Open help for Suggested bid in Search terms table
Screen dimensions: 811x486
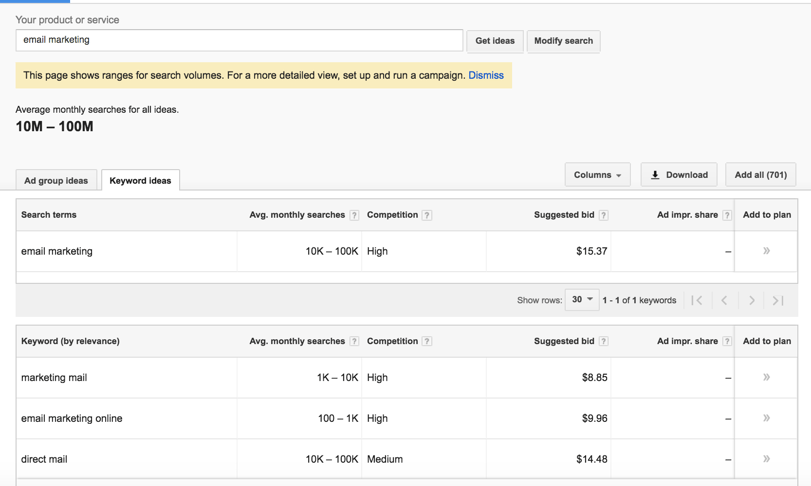[603, 215]
